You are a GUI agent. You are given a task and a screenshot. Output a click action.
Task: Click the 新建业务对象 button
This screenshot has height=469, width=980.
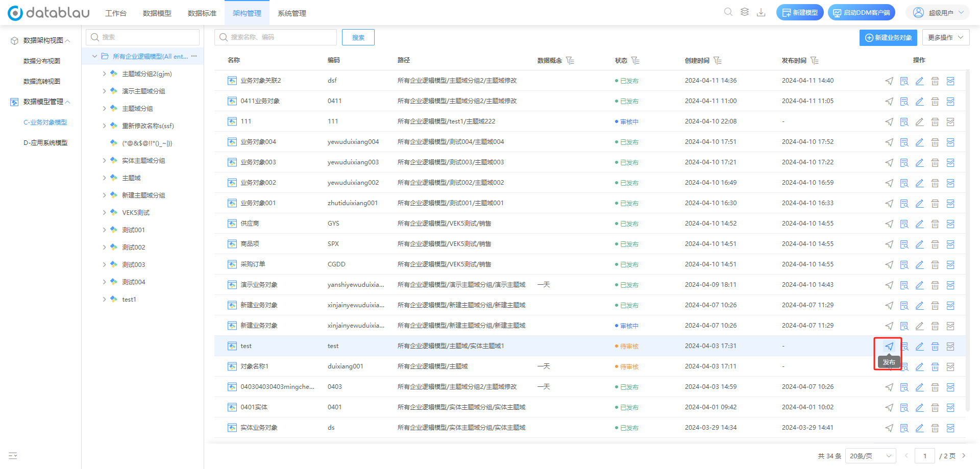(x=888, y=38)
